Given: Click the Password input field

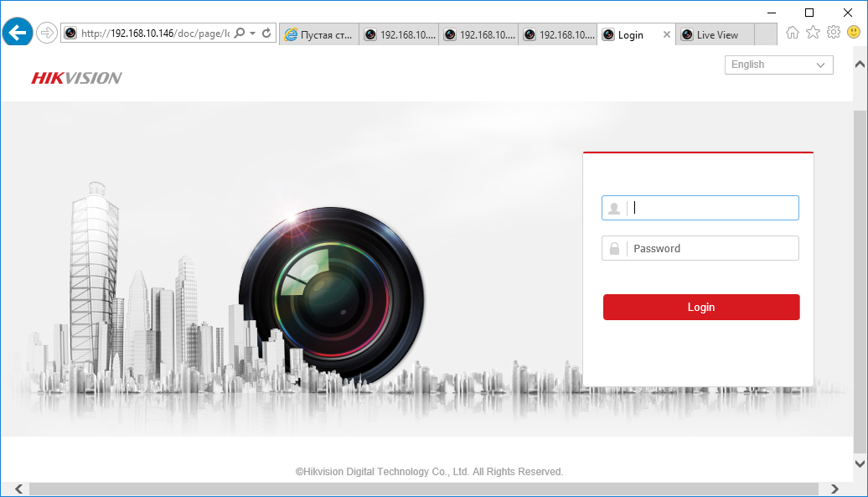Looking at the screenshot, I should click(700, 248).
